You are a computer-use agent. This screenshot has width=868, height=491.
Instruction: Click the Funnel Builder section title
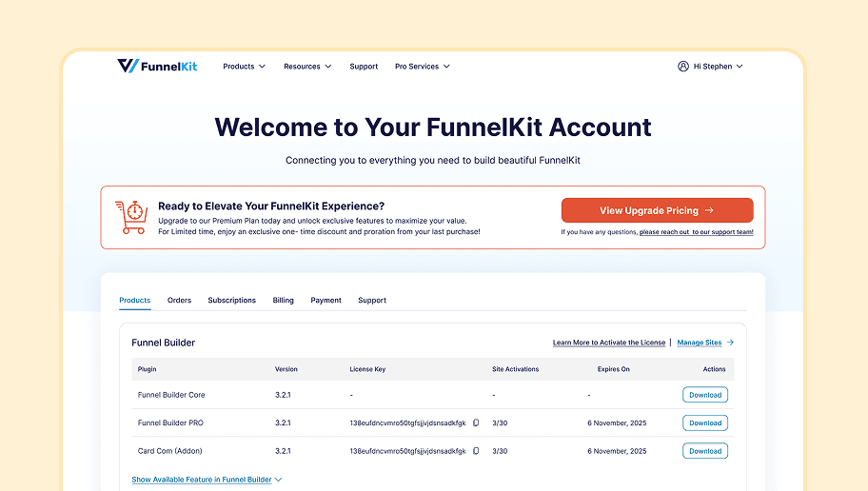[x=164, y=343]
